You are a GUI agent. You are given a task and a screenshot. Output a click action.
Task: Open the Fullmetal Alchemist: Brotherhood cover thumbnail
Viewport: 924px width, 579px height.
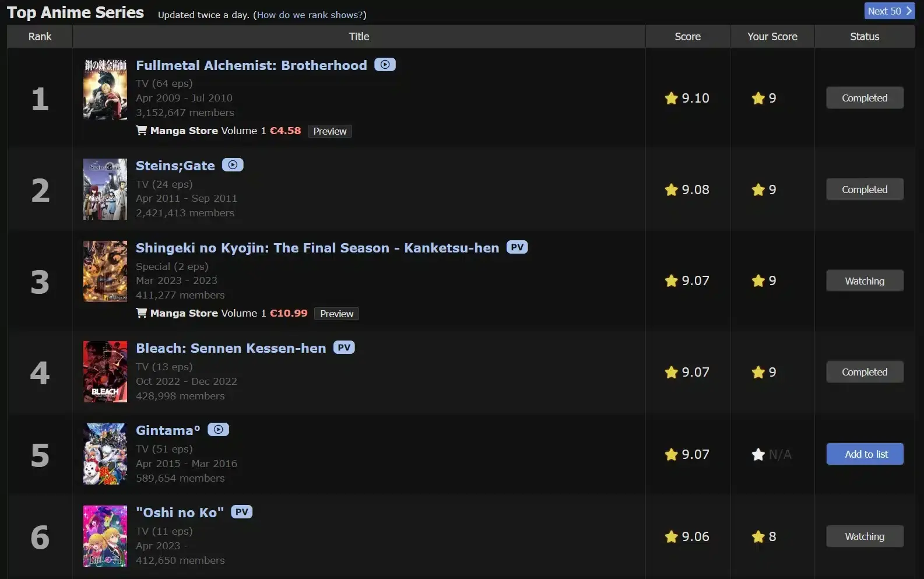pyautogui.click(x=105, y=89)
